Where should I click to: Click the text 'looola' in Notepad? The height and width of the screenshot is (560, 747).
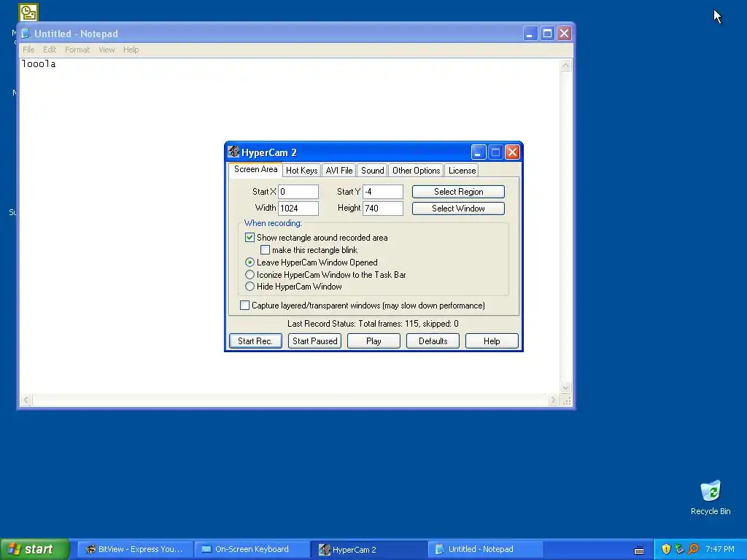click(39, 64)
